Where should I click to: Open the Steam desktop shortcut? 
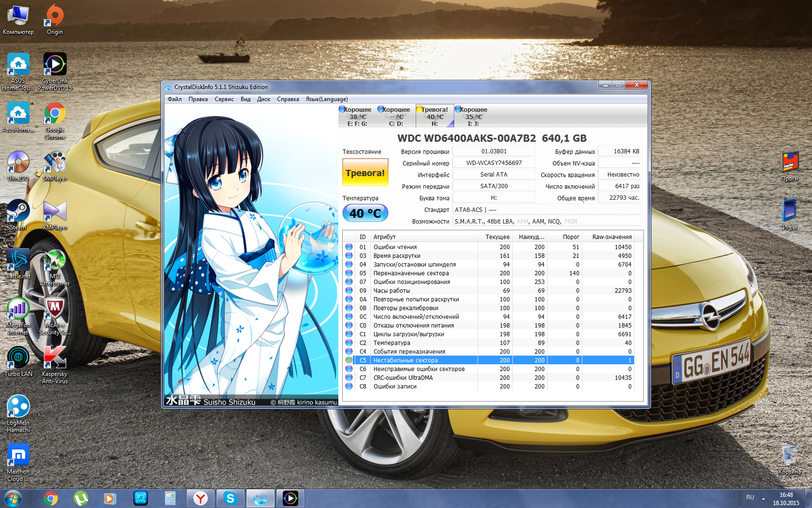(18, 215)
